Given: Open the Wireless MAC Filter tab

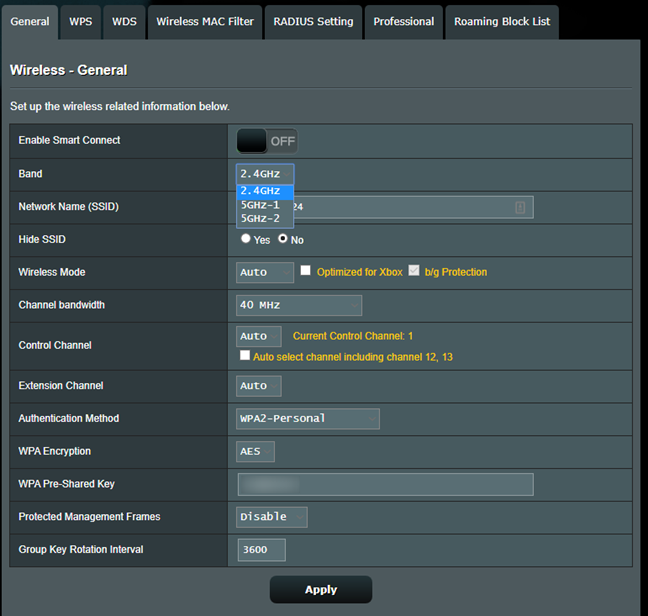Looking at the screenshot, I should click(205, 22).
